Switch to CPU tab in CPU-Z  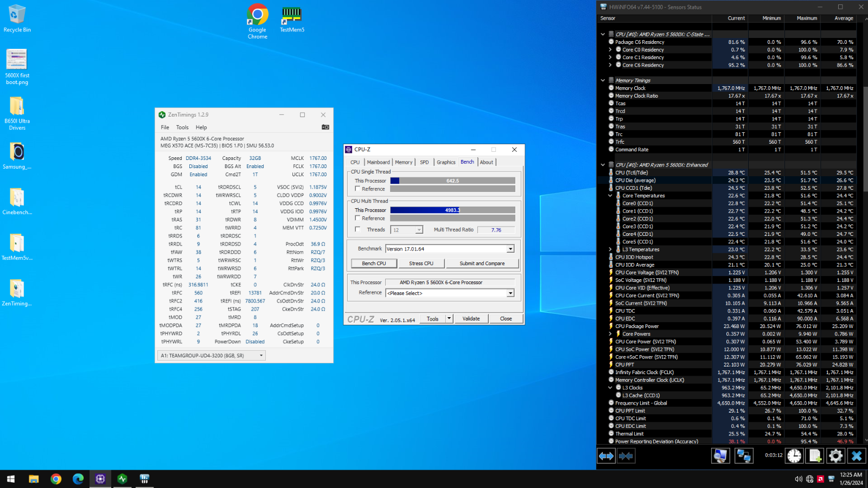tap(355, 162)
